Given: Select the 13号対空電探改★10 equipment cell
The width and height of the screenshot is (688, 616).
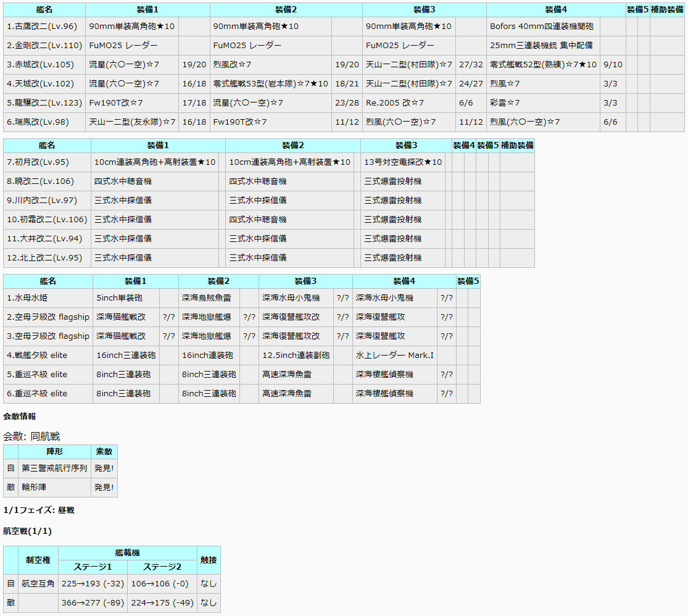Looking at the screenshot, I should pos(402,162).
